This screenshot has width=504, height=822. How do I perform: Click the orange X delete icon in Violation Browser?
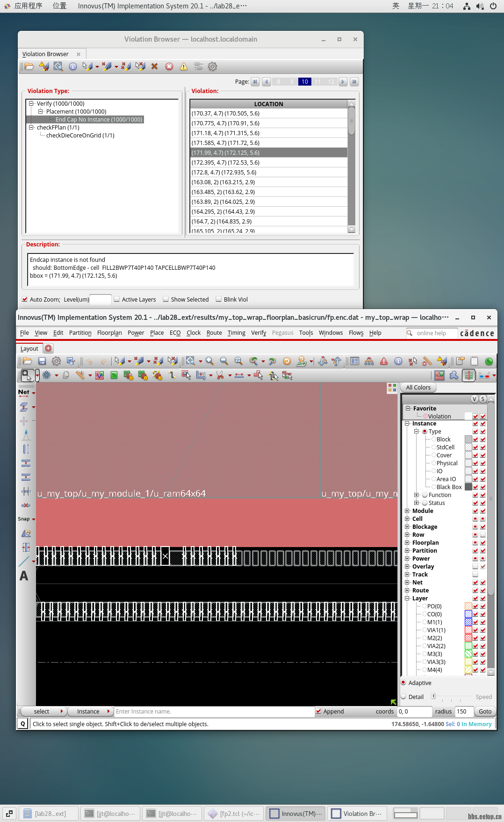coord(154,66)
